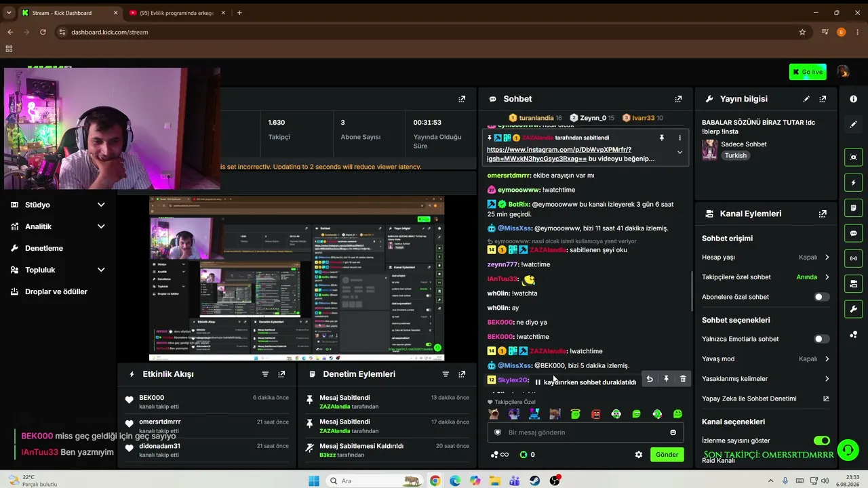Toggle the lightning bolt panel in right sidebar
The height and width of the screenshot is (488, 868).
point(853,183)
